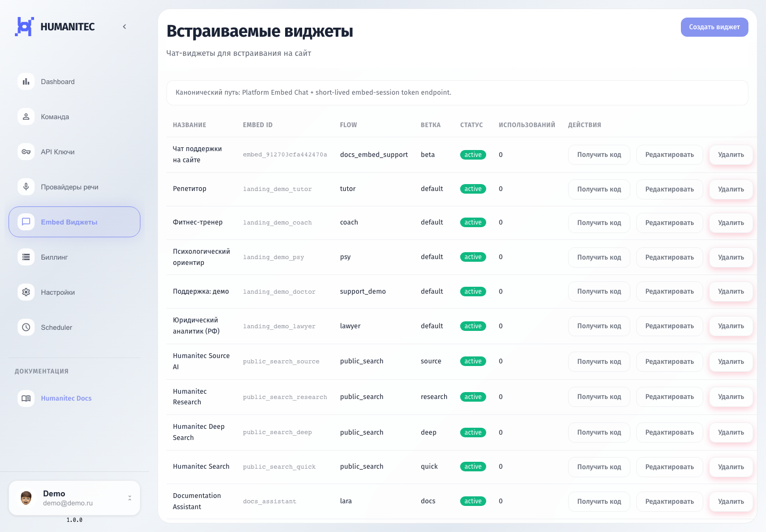Get code for Humanitec Search widget

coord(599,467)
